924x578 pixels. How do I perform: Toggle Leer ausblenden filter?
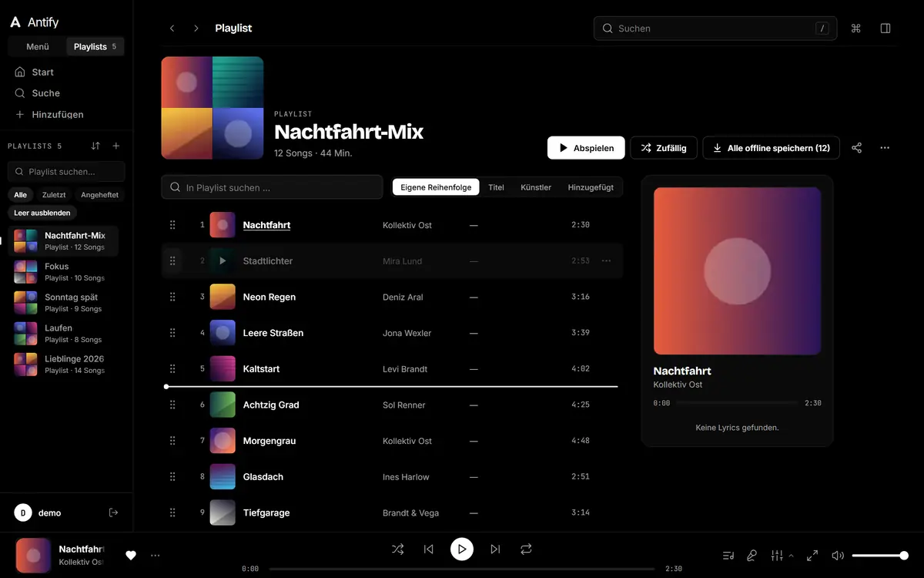click(42, 213)
